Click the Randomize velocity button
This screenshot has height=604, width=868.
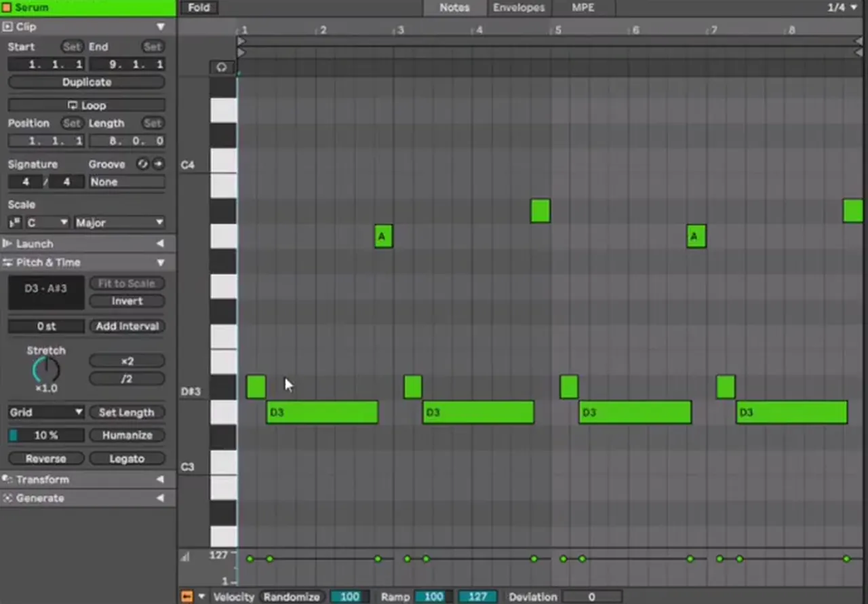pyautogui.click(x=292, y=597)
